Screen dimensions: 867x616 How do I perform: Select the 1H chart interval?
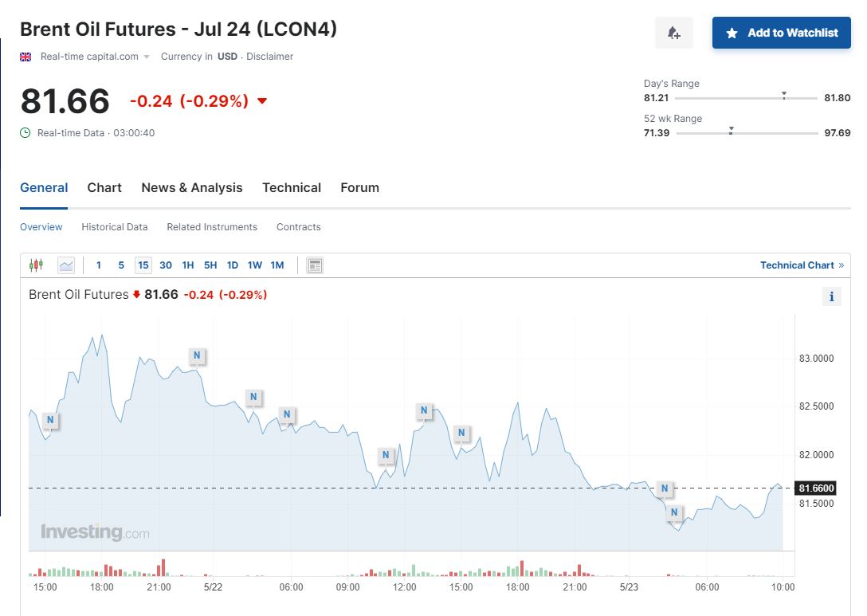coord(188,265)
